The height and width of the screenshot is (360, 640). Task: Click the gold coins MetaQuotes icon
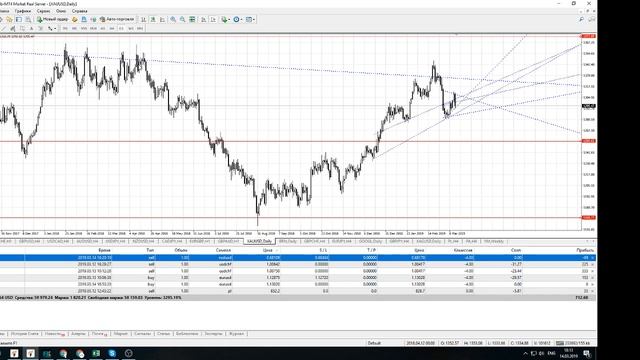click(75, 19)
